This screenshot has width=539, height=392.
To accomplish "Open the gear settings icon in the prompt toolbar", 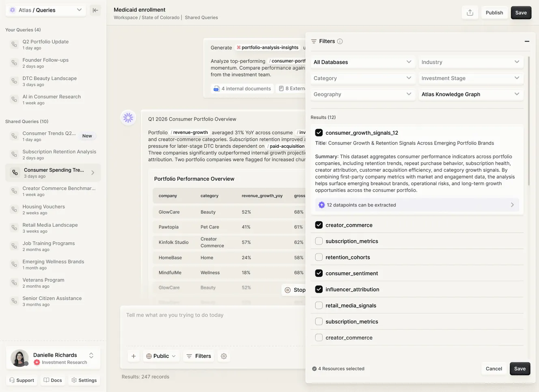I will pyautogui.click(x=224, y=356).
